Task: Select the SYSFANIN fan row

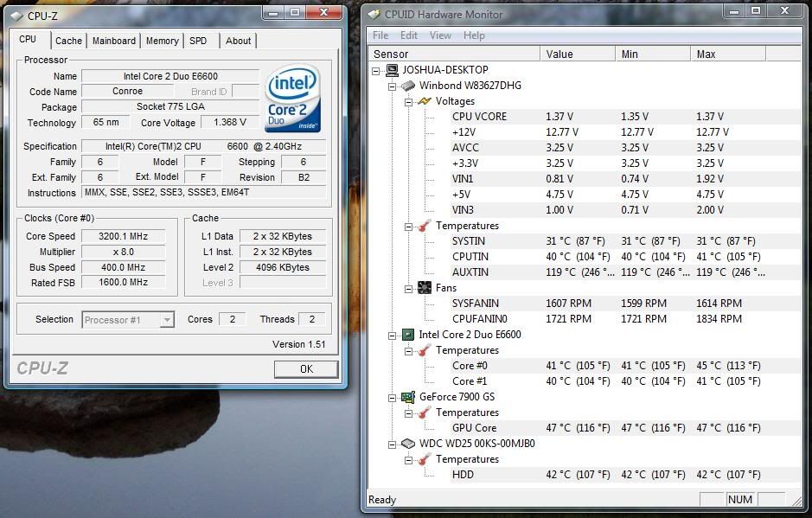Action: click(625, 303)
